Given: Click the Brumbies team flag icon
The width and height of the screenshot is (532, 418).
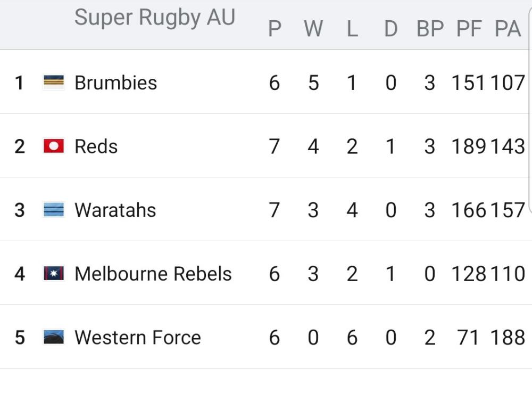Looking at the screenshot, I should point(53,83).
